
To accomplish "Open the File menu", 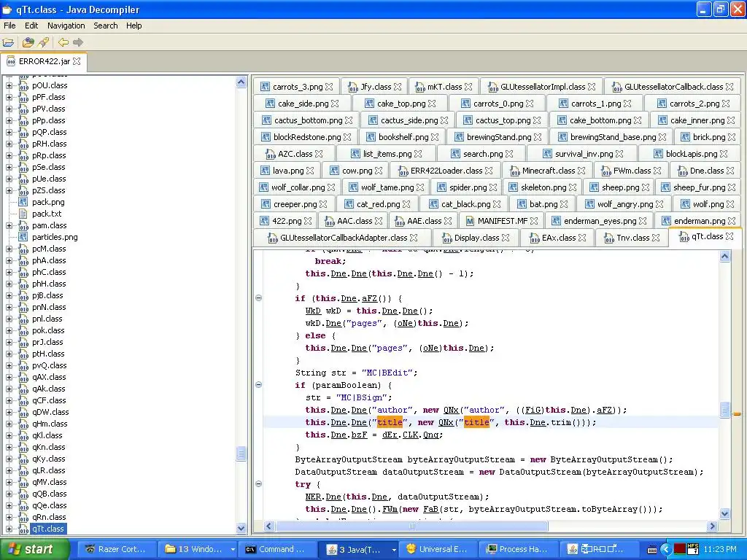I will click(9, 26).
